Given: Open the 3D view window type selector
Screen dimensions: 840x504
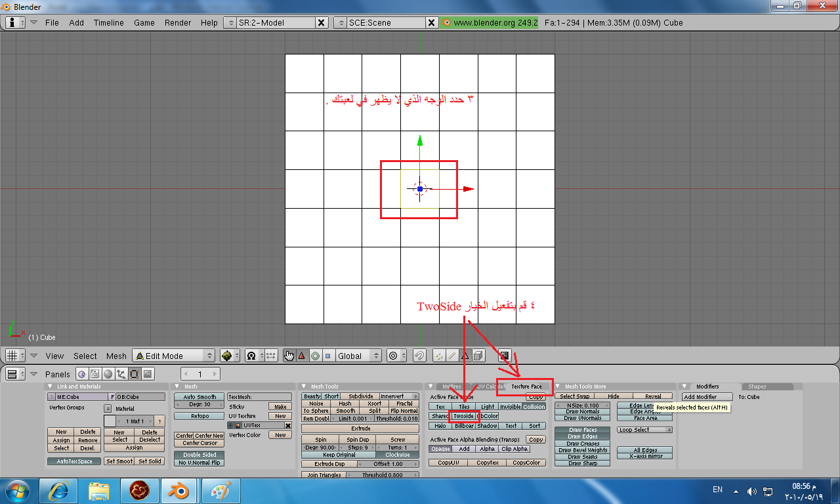Looking at the screenshot, I should point(16,356).
